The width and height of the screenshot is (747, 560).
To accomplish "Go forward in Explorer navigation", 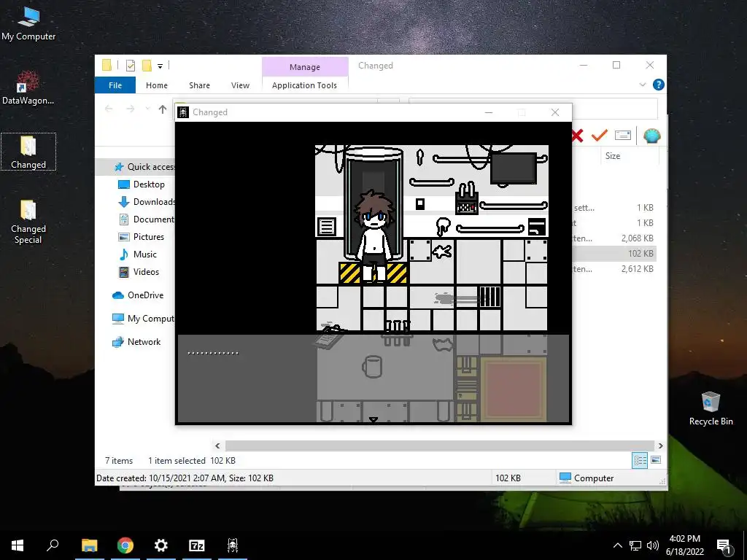I will (x=130, y=109).
